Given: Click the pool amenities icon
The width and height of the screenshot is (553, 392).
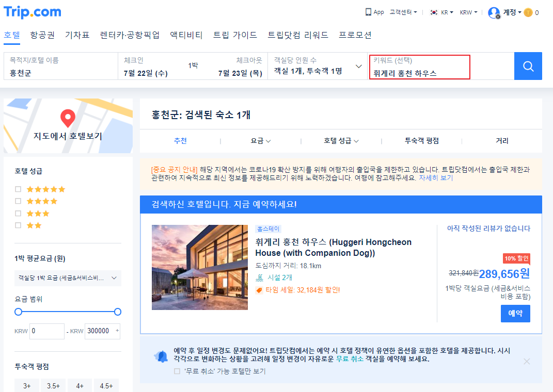Looking at the screenshot, I should 259,278.
